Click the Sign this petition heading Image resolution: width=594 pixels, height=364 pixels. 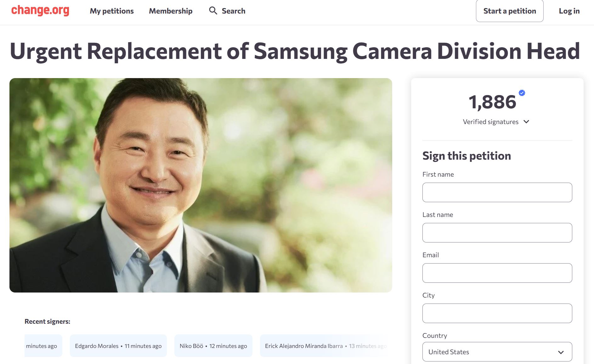(x=467, y=156)
